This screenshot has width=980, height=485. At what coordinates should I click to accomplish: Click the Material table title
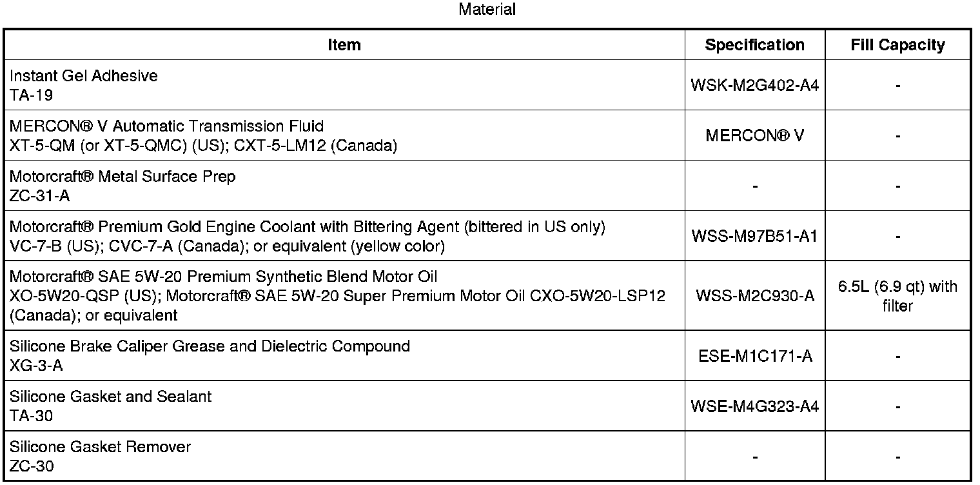click(487, 10)
